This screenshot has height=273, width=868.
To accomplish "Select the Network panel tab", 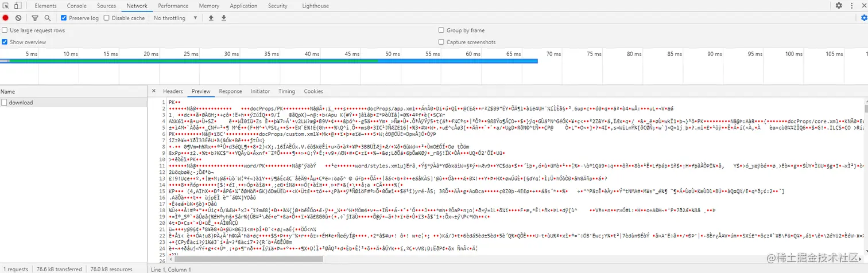I will (x=137, y=6).
